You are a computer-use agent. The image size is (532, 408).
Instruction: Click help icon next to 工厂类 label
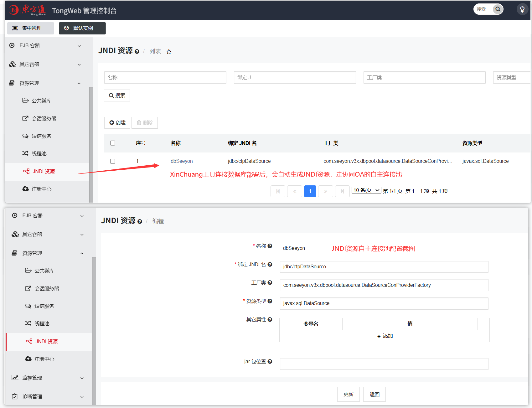[270, 283]
